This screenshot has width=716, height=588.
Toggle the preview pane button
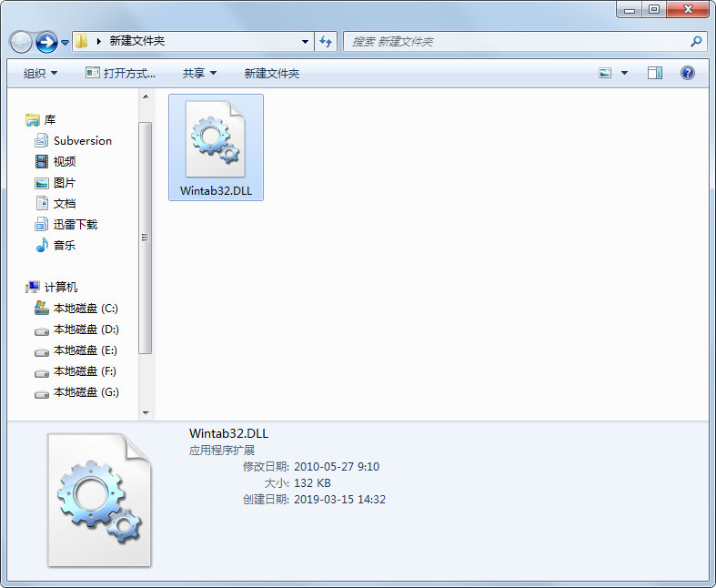pyautogui.click(x=655, y=73)
